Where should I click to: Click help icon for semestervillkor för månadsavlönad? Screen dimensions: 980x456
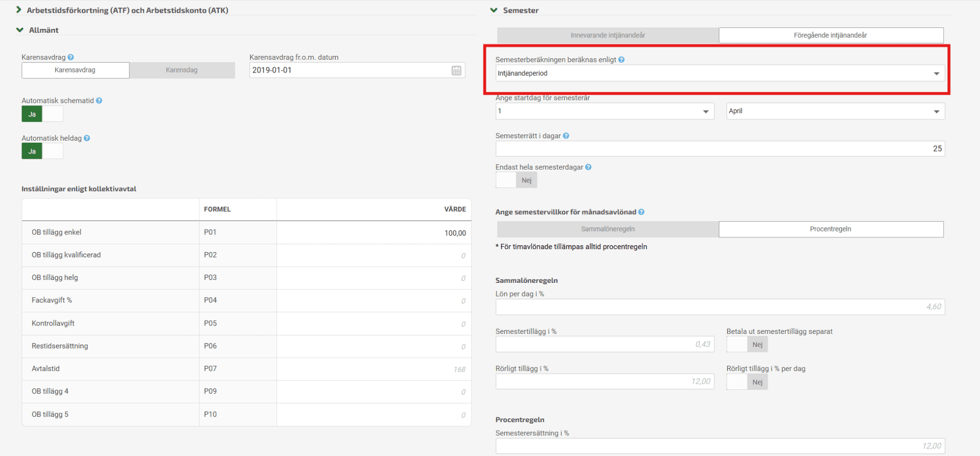click(641, 212)
